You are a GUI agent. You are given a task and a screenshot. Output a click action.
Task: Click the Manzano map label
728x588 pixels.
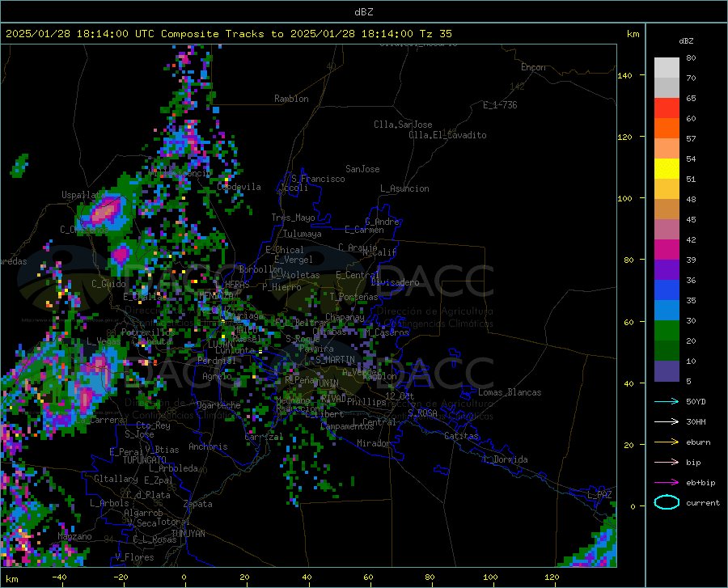74,536
